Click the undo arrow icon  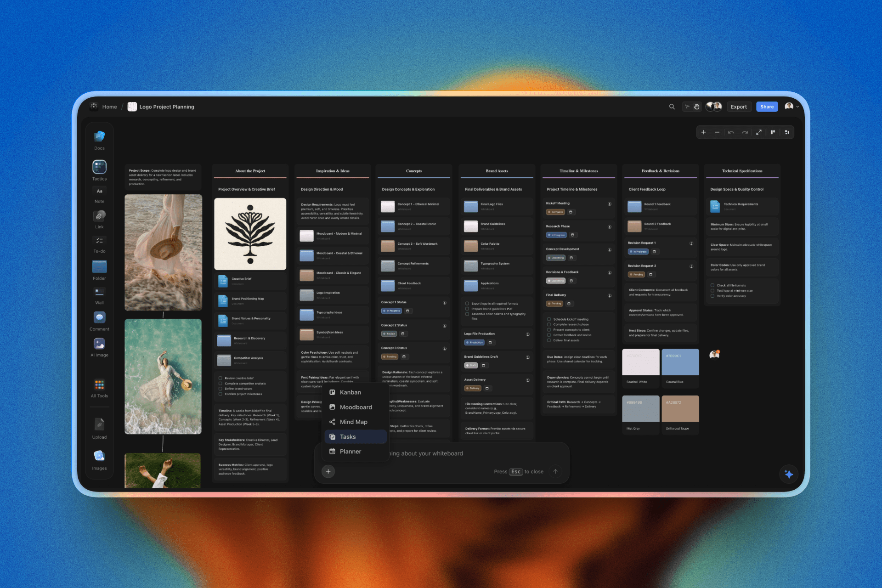pos(731,132)
